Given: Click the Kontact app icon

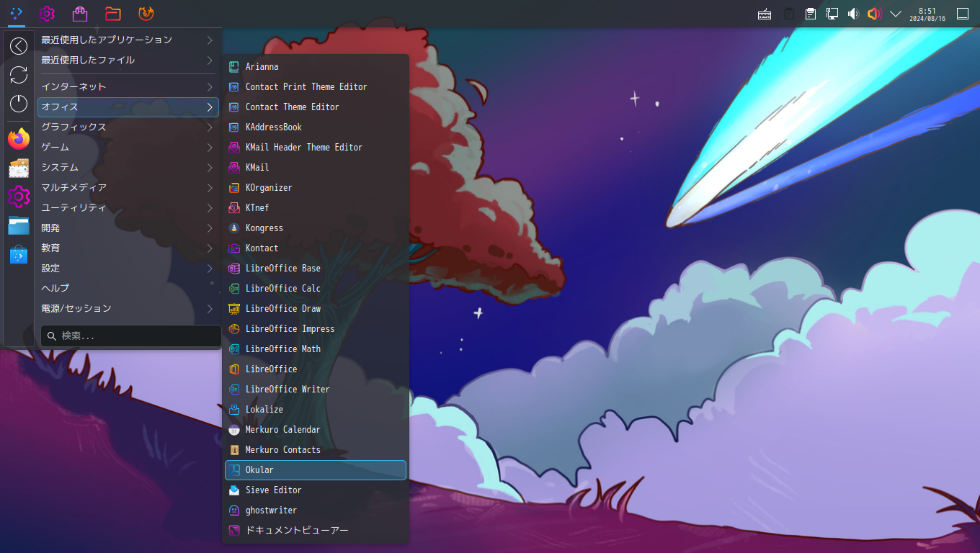Looking at the screenshot, I should pyautogui.click(x=233, y=248).
